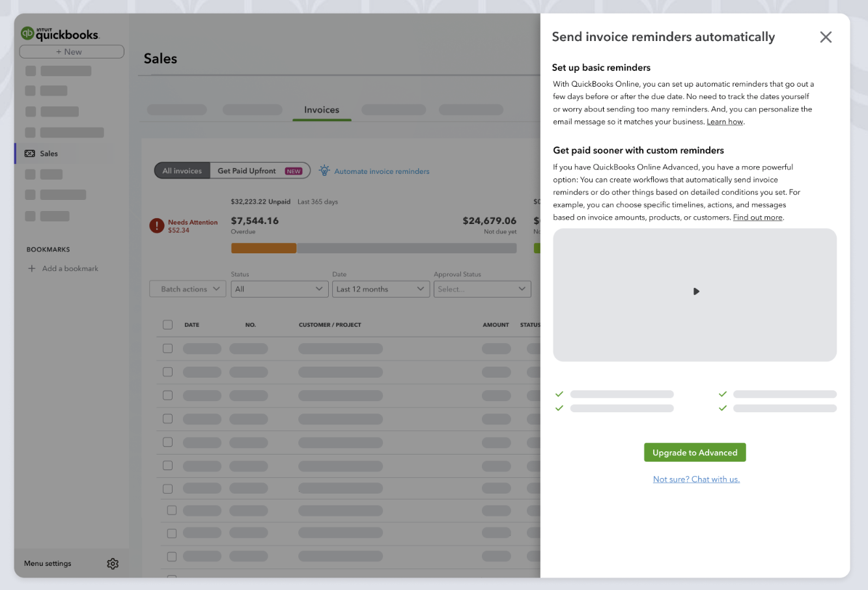Viewport: 868px width, 590px height.
Task: Click Add a bookmark in the sidebar
Action: (x=70, y=268)
